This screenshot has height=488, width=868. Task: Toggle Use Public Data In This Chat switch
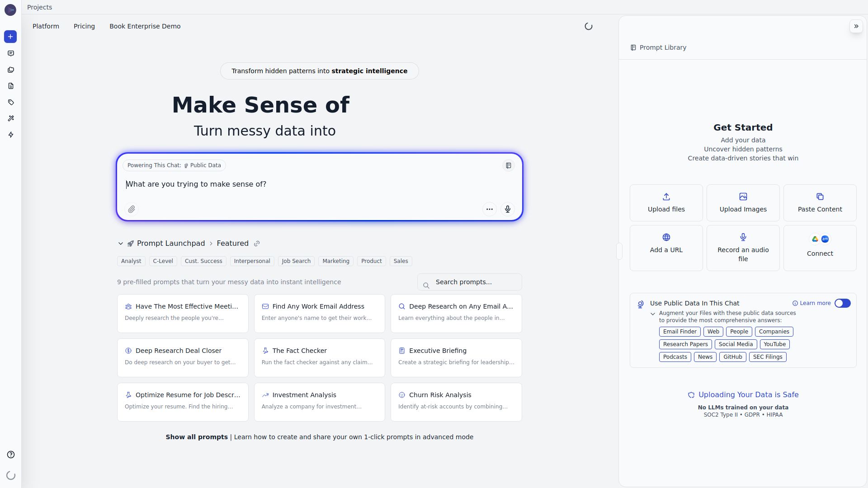click(843, 303)
